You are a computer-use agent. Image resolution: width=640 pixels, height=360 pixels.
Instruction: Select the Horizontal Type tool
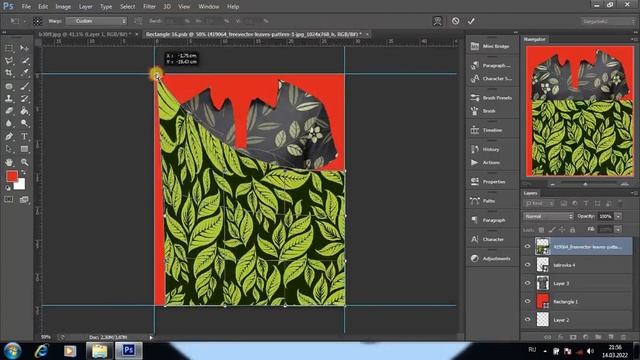(x=24, y=136)
